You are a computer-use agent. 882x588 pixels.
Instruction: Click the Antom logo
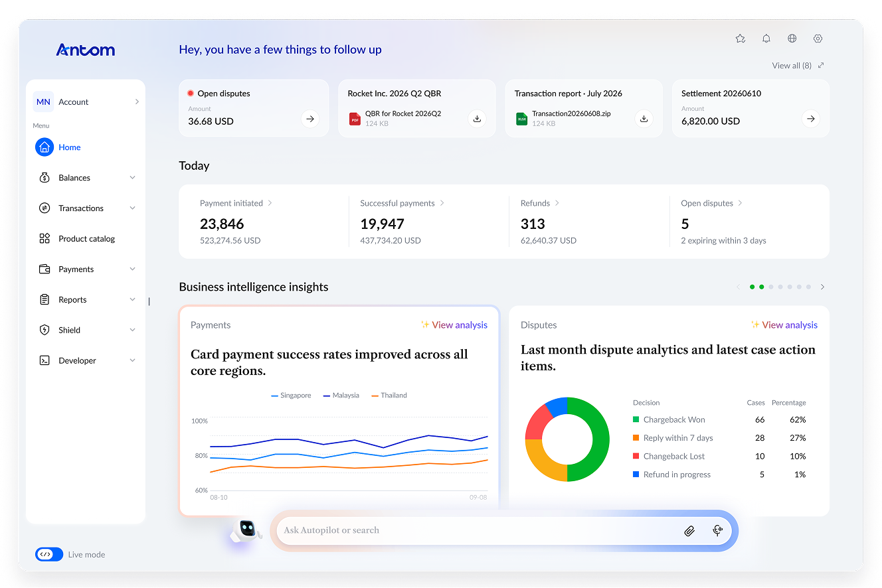coord(86,50)
